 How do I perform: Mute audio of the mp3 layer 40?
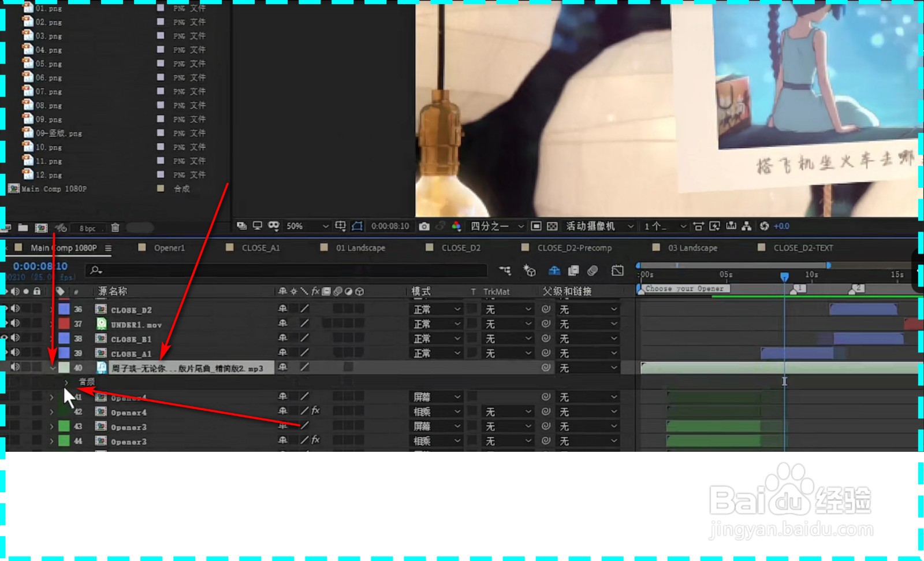pyautogui.click(x=15, y=367)
